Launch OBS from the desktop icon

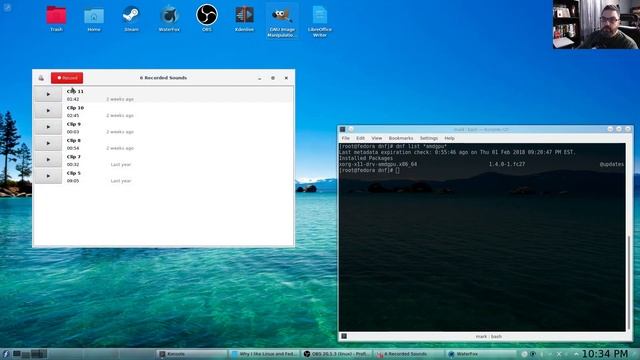[207, 19]
